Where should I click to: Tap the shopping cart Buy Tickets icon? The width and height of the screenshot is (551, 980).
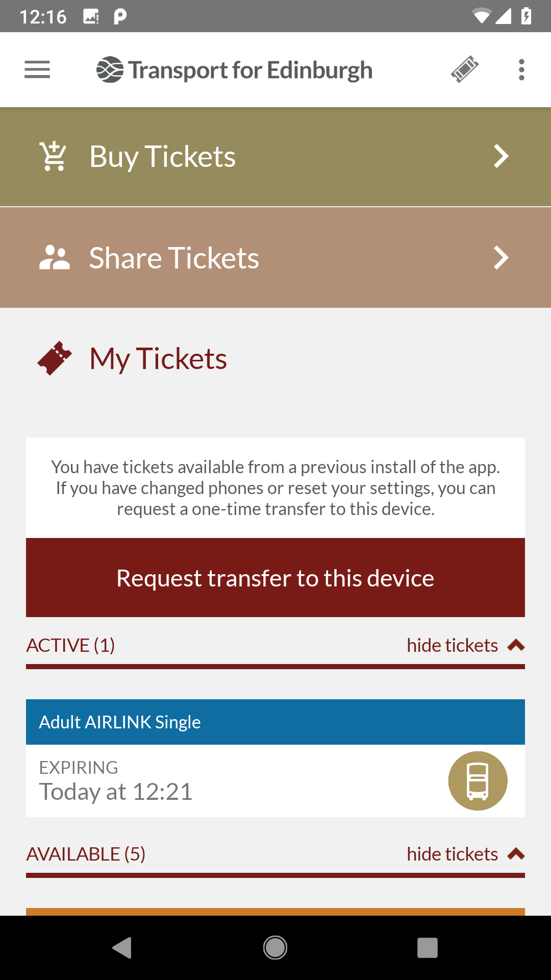[54, 156]
